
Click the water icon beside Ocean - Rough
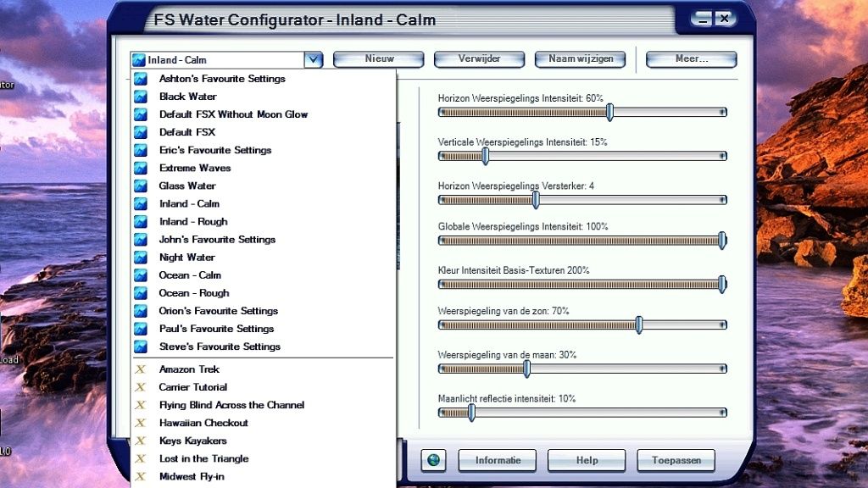click(141, 292)
